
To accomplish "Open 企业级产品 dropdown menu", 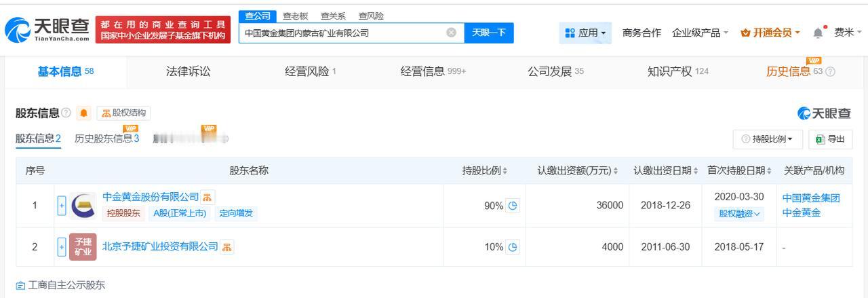I will (700, 33).
